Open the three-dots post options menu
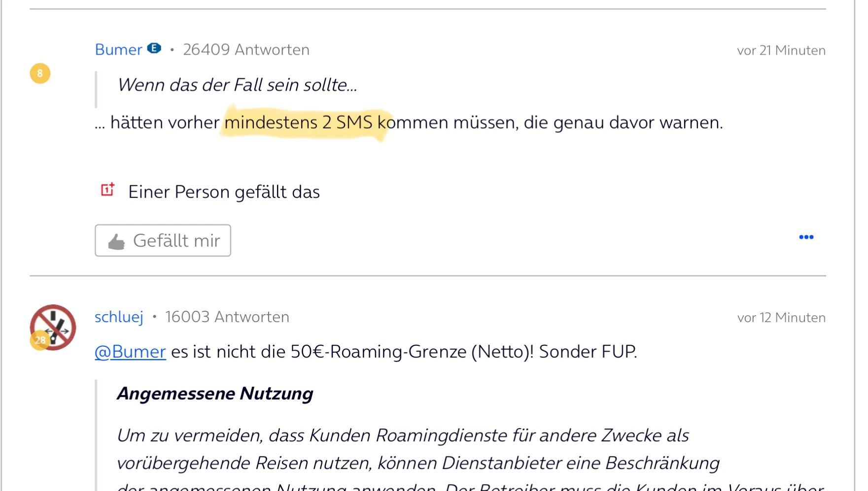Screen dimensions: 868x491 (806, 237)
